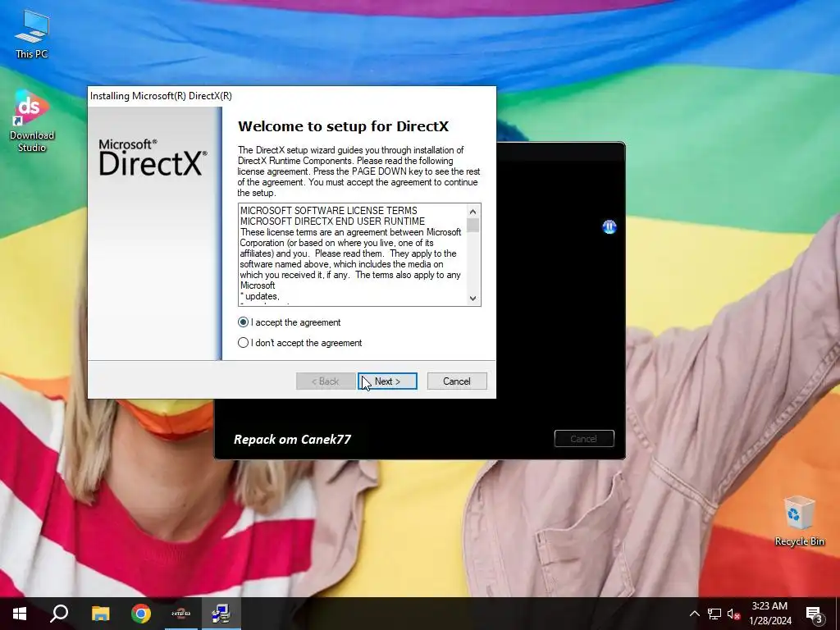Pause the repack installer with the blue pause icon
This screenshot has height=630, width=840.
609,227
